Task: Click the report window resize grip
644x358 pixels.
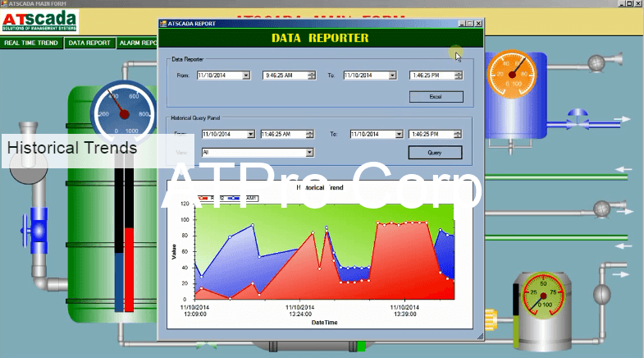Action: coord(480,337)
